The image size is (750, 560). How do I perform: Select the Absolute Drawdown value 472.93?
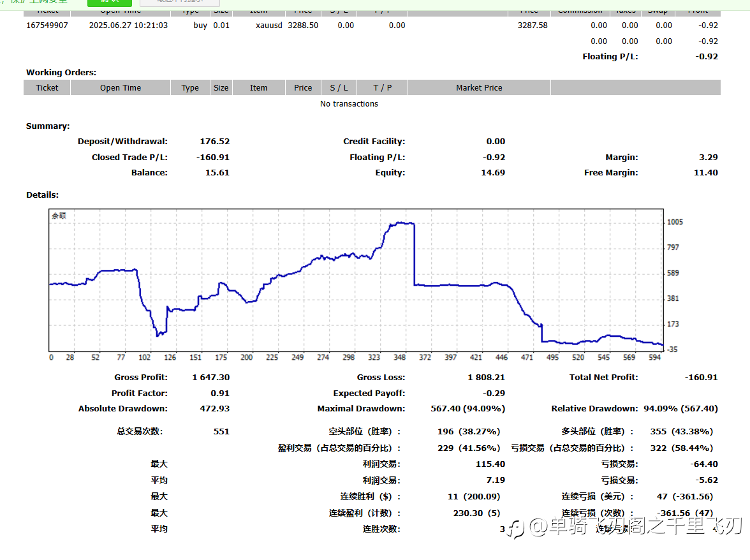(215, 408)
